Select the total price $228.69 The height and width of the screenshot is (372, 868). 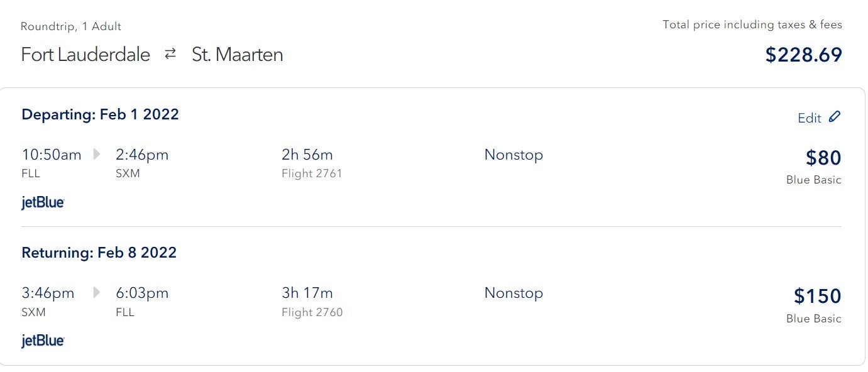tap(803, 55)
